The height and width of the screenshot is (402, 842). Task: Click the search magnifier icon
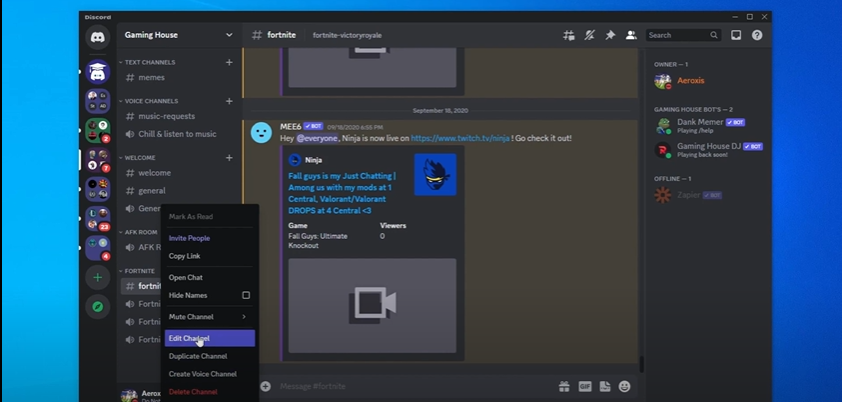[714, 35]
